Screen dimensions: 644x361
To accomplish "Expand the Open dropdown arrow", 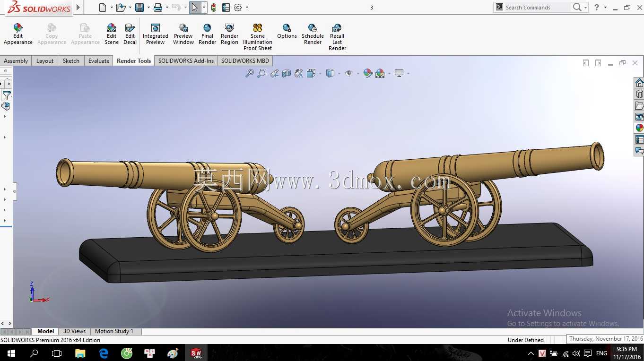I will [x=130, y=8].
